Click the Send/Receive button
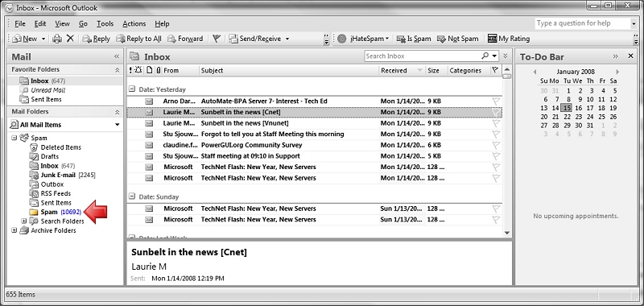The height and width of the screenshot is (306, 644). point(255,39)
